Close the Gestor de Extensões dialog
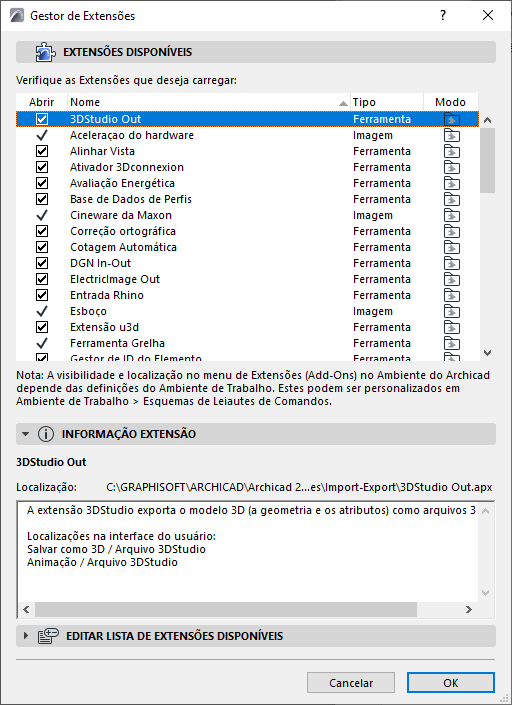The width and height of the screenshot is (512, 705). point(488,15)
